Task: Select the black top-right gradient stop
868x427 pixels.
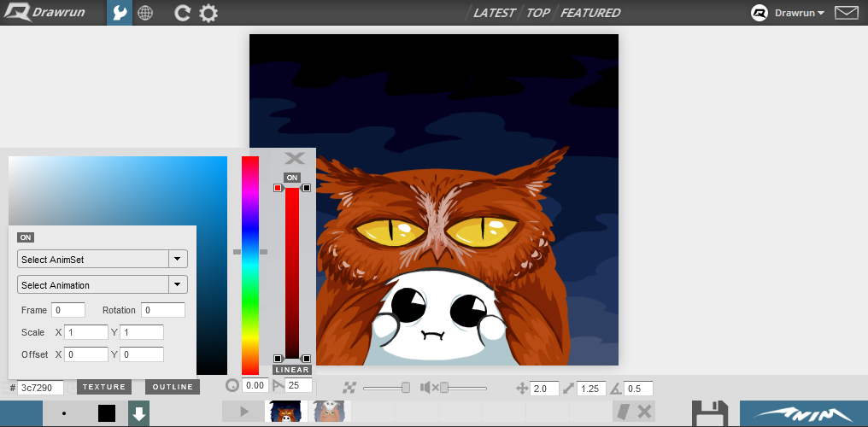Action: click(x=307, y=188)
